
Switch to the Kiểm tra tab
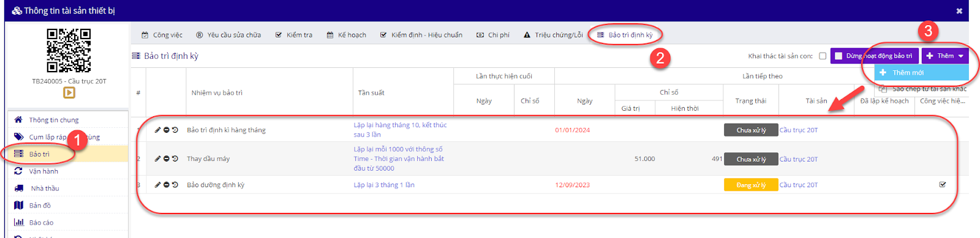click(x=294, y=35)
